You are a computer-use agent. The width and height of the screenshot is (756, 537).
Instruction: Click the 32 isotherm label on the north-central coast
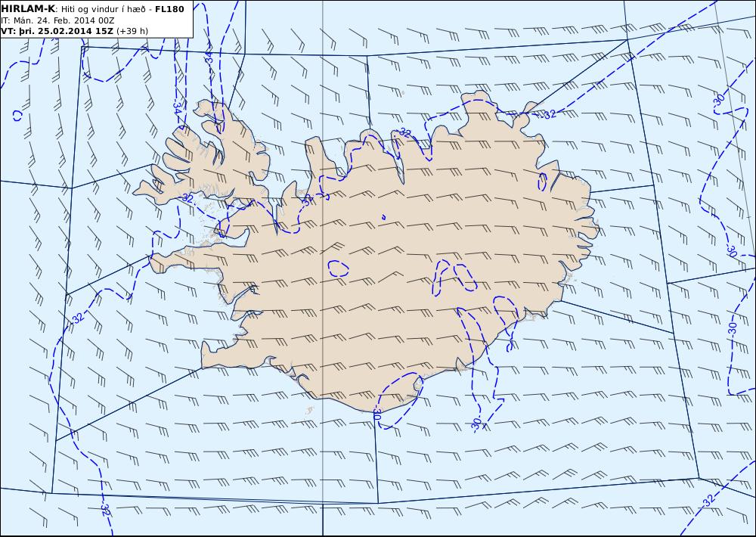click(404, 133)
